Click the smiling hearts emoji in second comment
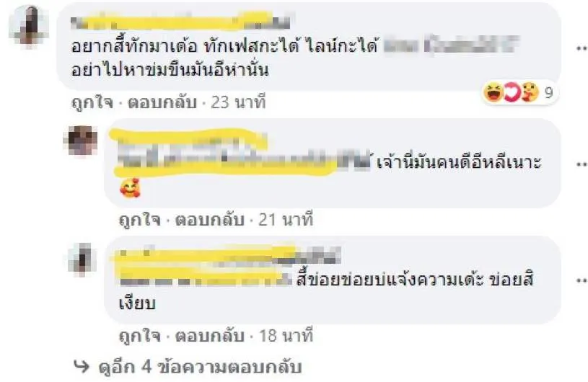The height and width of the screenshot is (382, 588). click(130, 188)
